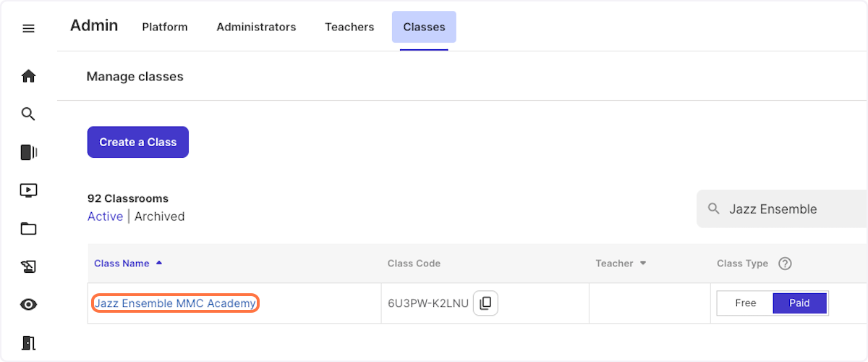868x362 pixels.
Task: Copy class code 6U3PW-K2LNU
Action: (485, 303)
